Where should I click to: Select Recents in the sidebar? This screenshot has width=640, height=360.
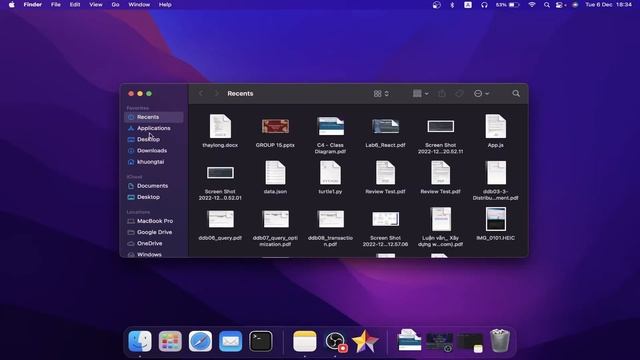coord(153,117)
